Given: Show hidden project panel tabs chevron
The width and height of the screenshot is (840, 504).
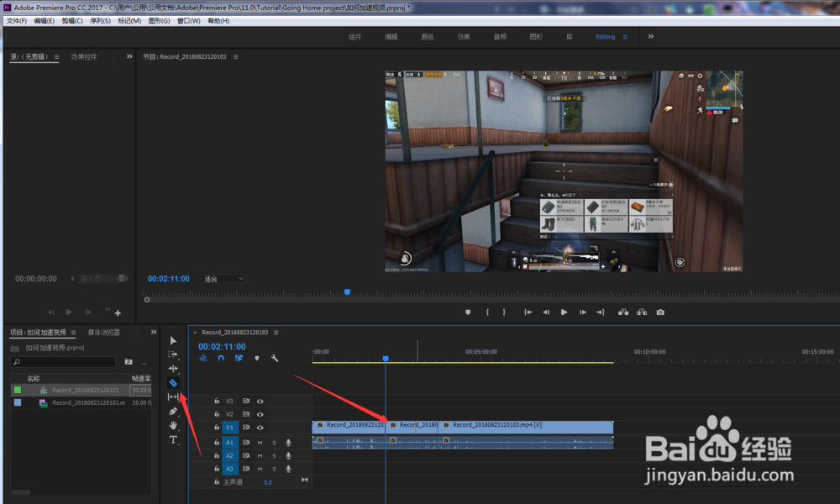Looking at the screenshot, I should coord(154,332).
